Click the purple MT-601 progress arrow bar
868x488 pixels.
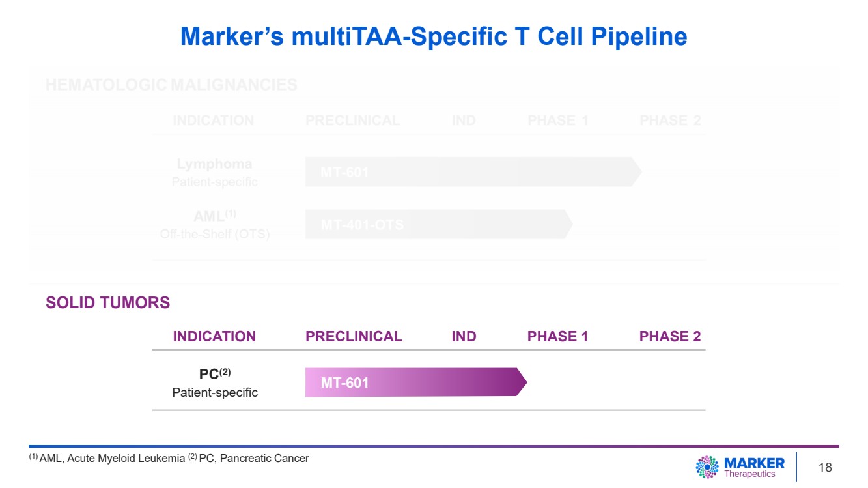pyautogui.click(x=414, y=382)
